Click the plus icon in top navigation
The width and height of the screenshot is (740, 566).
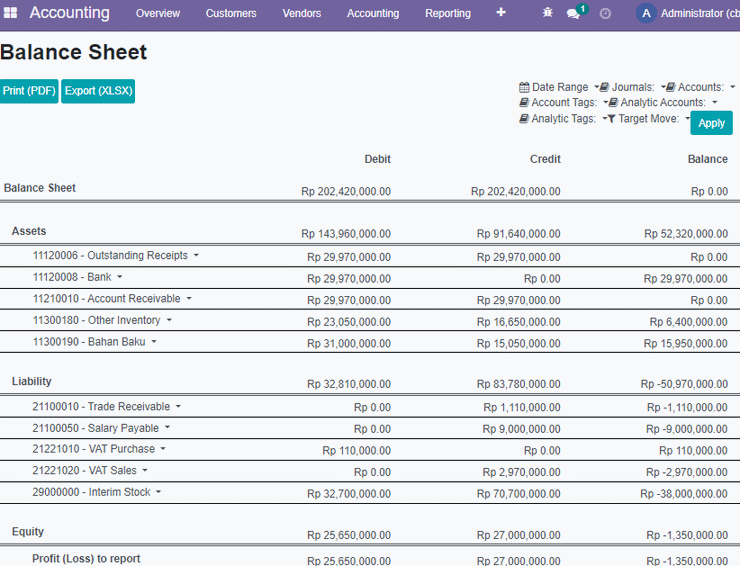coord(501,12)
